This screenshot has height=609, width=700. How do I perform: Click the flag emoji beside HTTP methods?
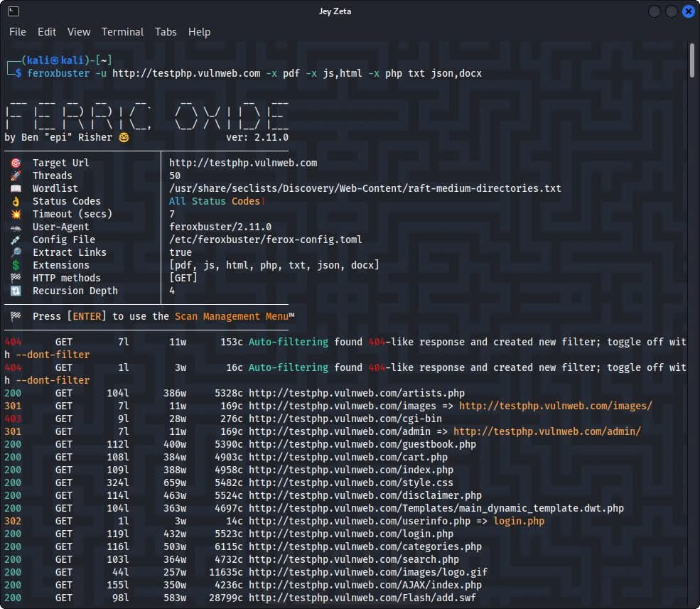tap(16, 278)
